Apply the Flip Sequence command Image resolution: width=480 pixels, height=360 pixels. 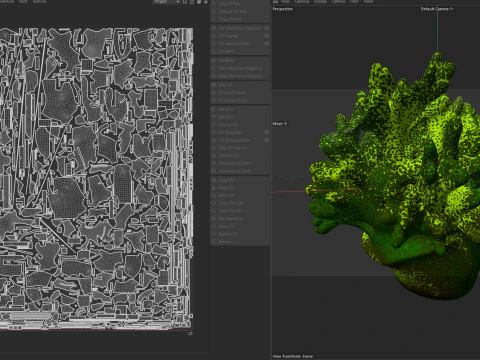[x=240, y=219]
